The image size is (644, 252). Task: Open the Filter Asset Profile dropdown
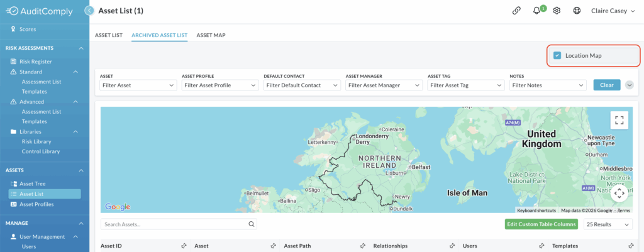[219, 85]
